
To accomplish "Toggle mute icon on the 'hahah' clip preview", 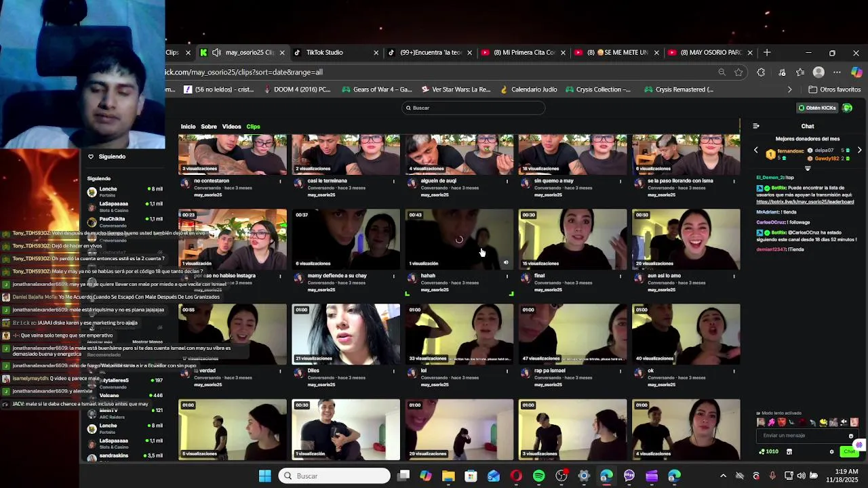I will point(505,262).
